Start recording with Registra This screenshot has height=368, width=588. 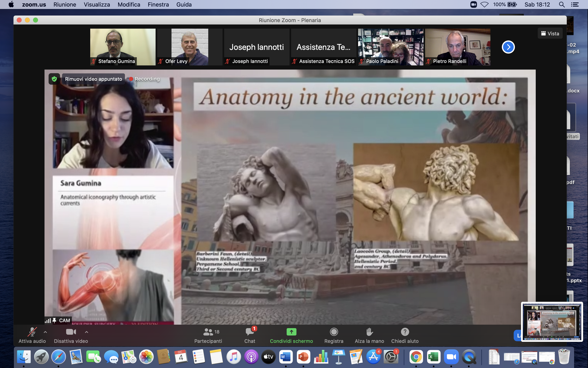point(334,335)
